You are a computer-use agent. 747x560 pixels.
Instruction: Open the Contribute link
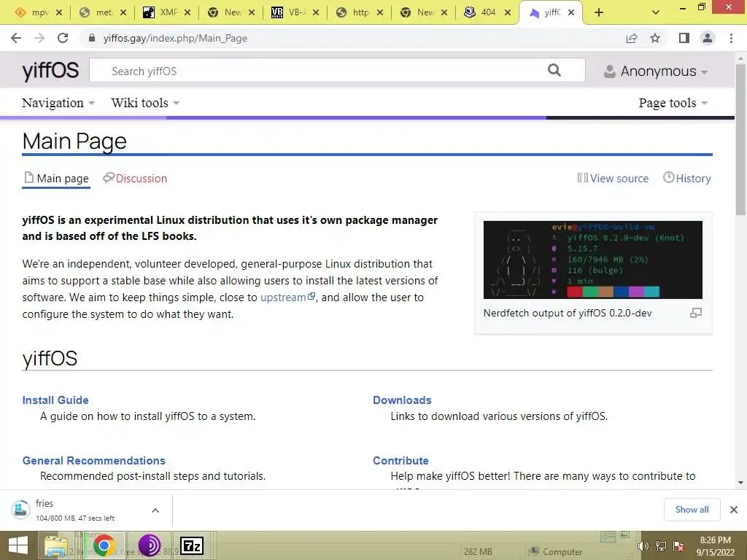point(400,461)
